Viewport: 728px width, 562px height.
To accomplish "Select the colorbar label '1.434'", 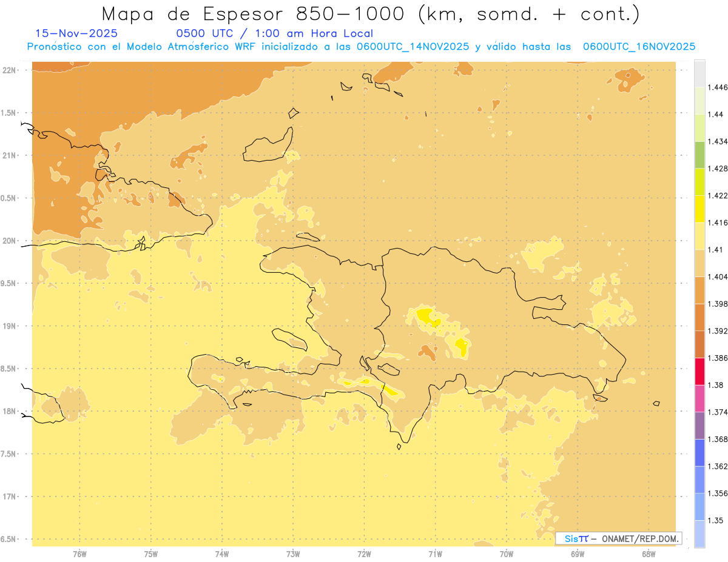I will point(718,141).
